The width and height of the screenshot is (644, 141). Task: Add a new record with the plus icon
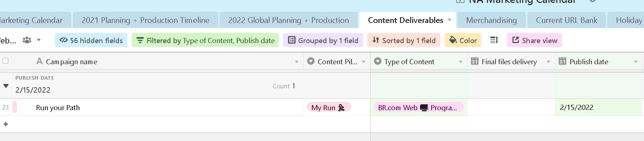[5, 124]
